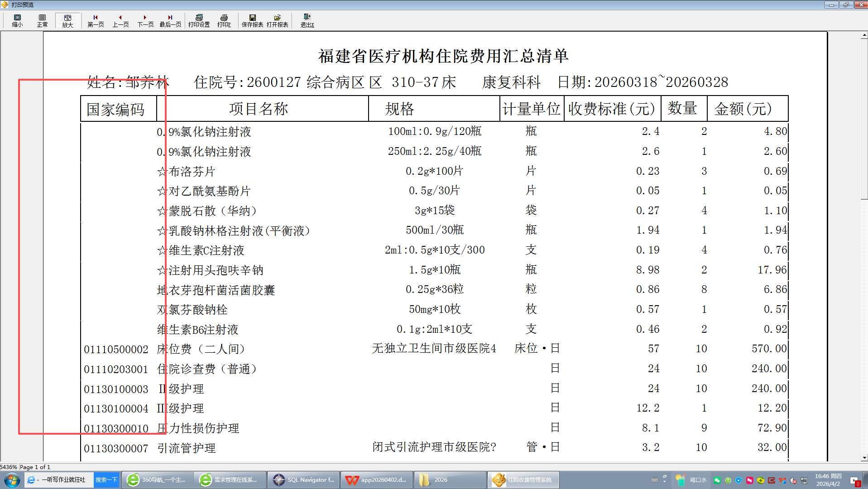
Task: Click item name 双氯芬酸钠栓
Action: [192, 310]
